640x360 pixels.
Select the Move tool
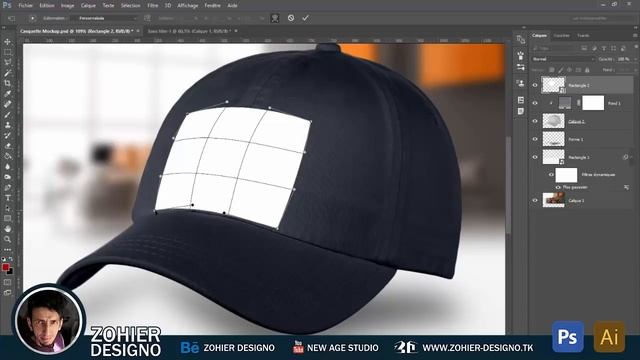(7, 42)
